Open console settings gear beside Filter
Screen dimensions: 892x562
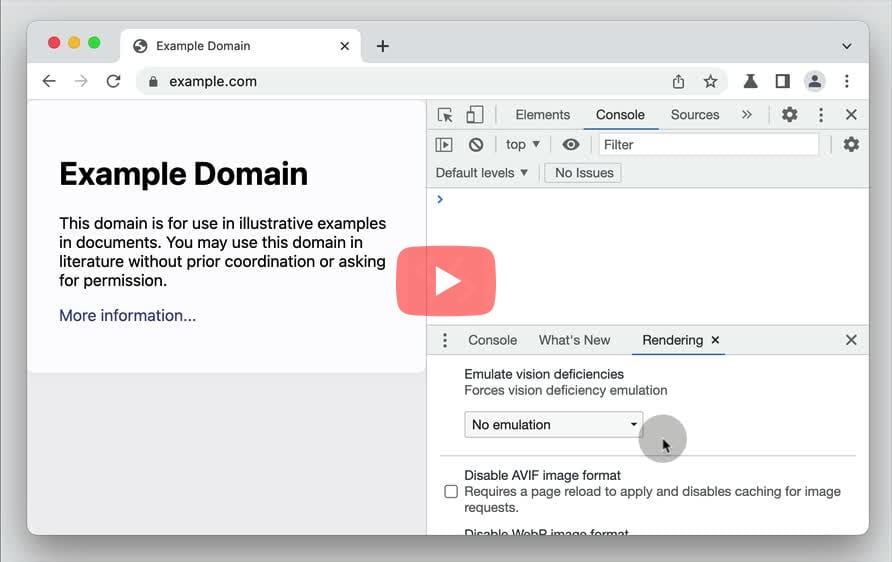(851, 144)
